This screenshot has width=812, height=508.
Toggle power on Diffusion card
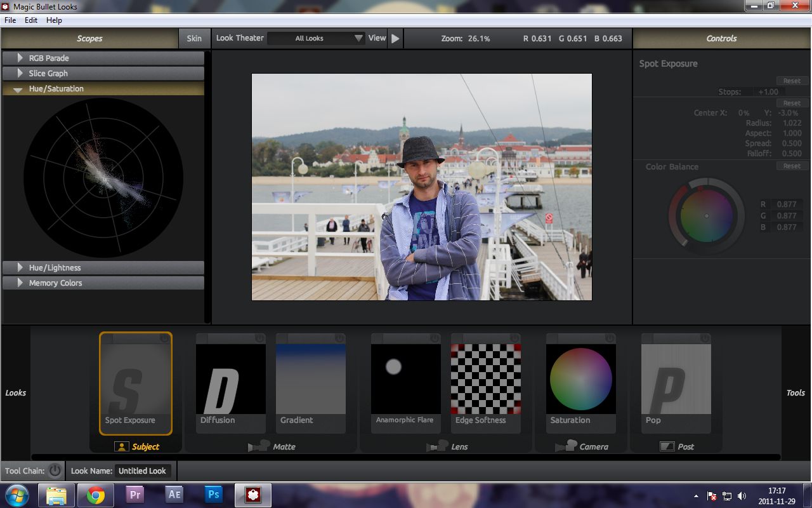click(260, 338)
